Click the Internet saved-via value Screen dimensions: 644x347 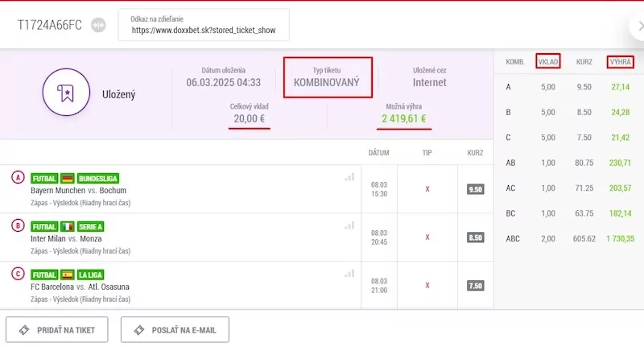pos(430,83)
